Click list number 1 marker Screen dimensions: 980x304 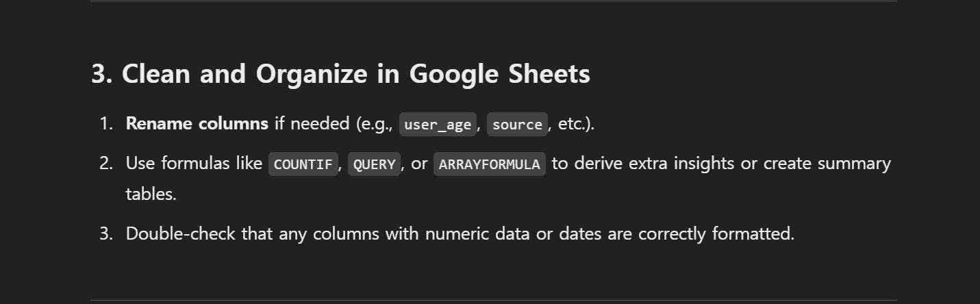[106, 124]
